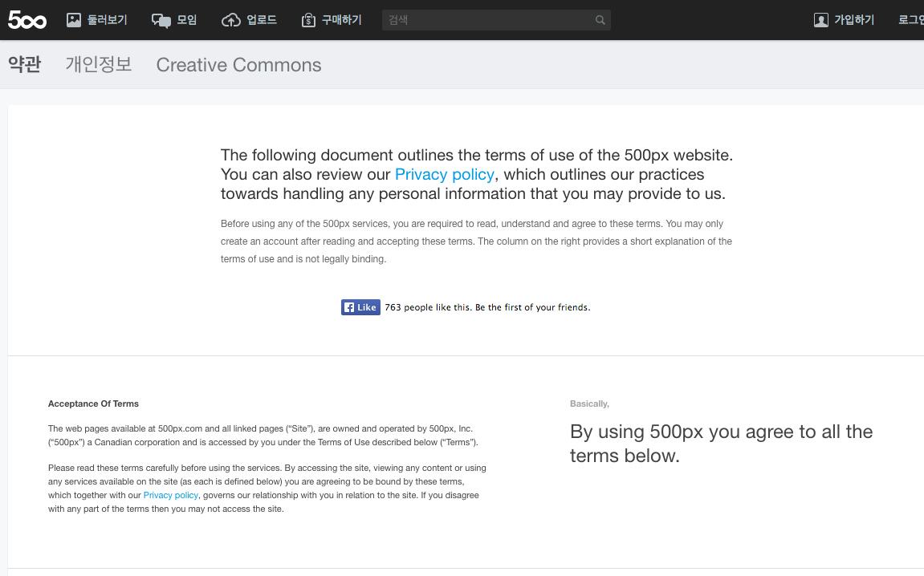Viewport: 924px width, 576px height.
Task: Click the search magnifier icon
Action: 600,20
